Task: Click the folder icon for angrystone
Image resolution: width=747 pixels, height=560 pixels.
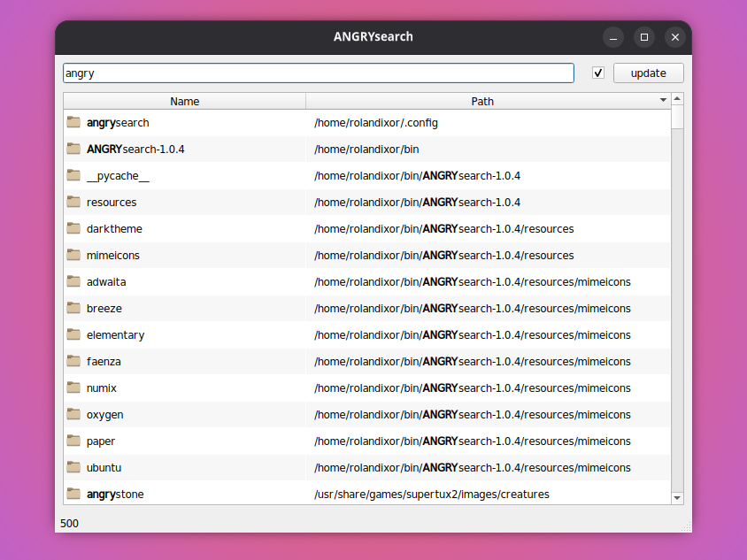Action: (x=73, y=494)
